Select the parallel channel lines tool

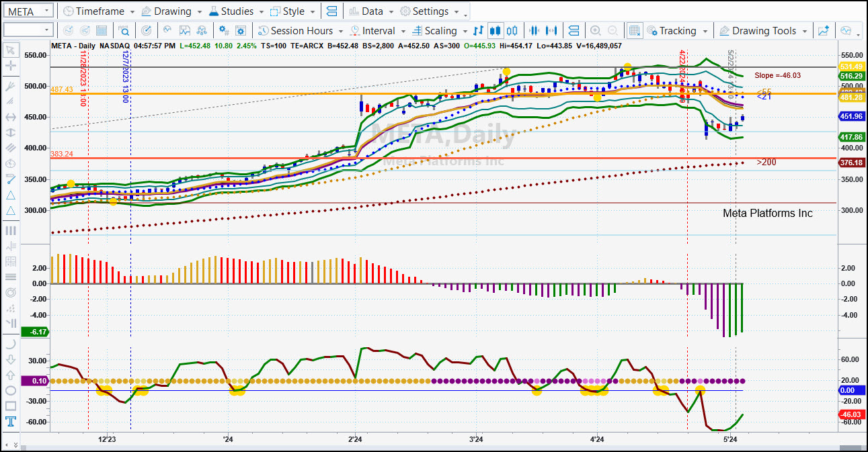click(11, 148)
